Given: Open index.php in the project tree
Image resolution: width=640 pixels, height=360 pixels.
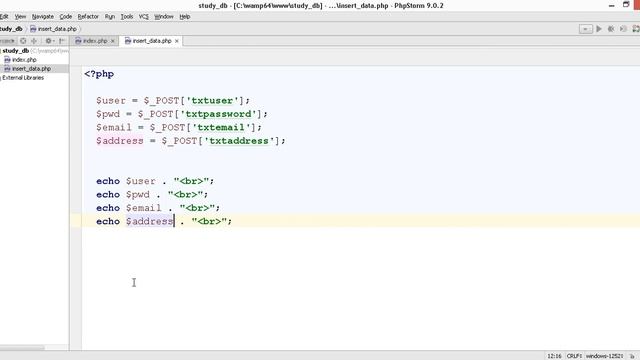Looking at the screenshot, I should tap(24, 60).
